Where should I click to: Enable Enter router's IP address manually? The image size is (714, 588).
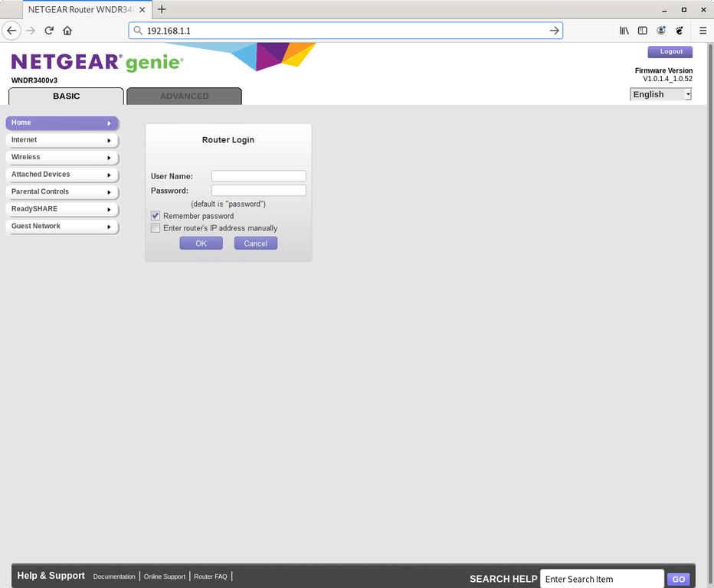tap(156, 228)
